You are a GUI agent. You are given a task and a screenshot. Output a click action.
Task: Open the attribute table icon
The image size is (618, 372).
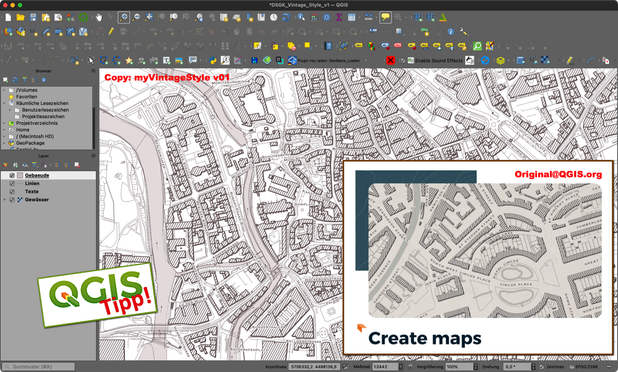tap(351, 17)
